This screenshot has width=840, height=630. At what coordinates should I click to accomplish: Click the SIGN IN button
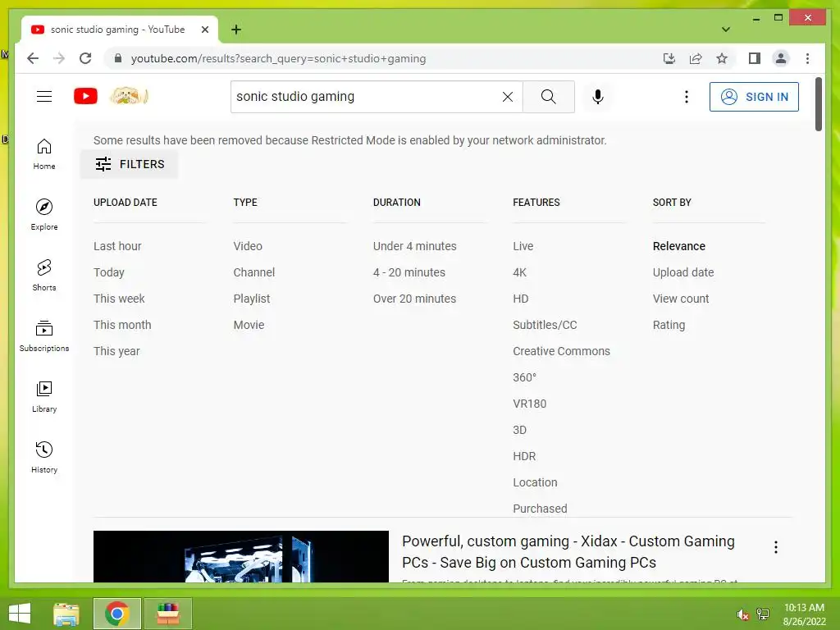[x=754, y=97]
